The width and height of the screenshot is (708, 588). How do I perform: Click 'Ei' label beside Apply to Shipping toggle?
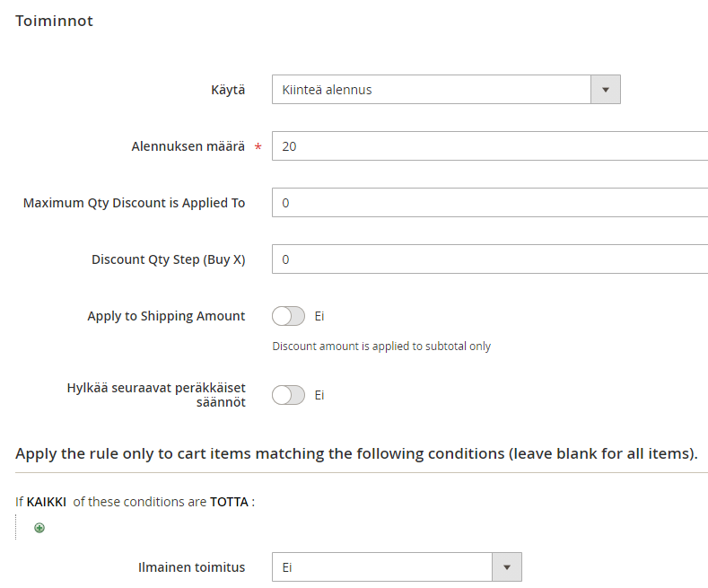[319, 316]
